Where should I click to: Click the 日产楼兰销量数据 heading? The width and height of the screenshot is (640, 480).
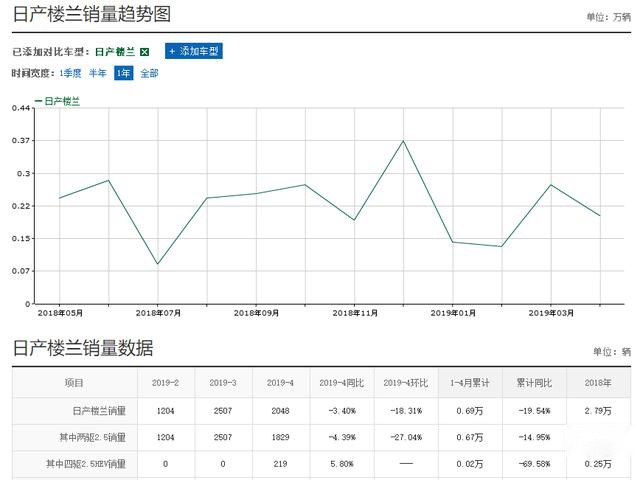[x=83, y=348]
